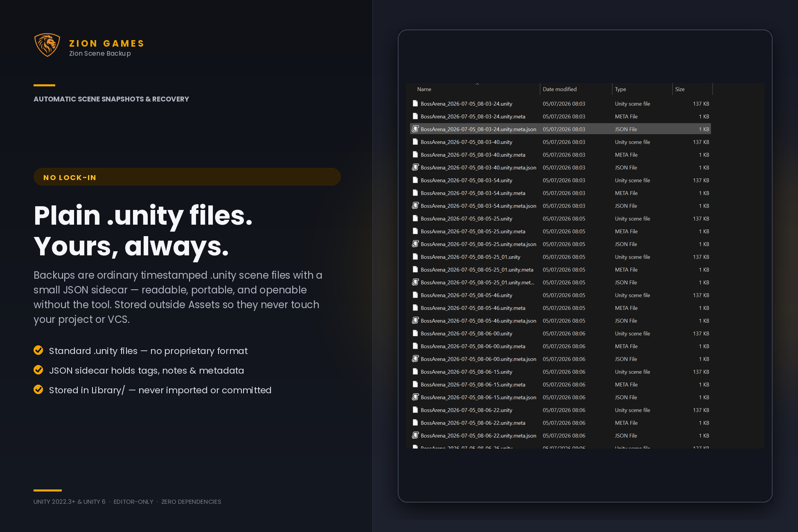Click JSON icon of BossArena_2026-07-05_08-06-15.unity.meta.json
798x532 pixels.
415,397
